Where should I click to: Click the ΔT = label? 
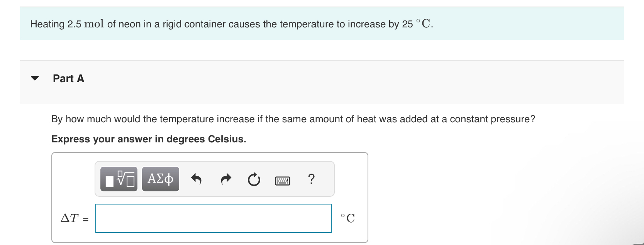[x=75, y=218]
